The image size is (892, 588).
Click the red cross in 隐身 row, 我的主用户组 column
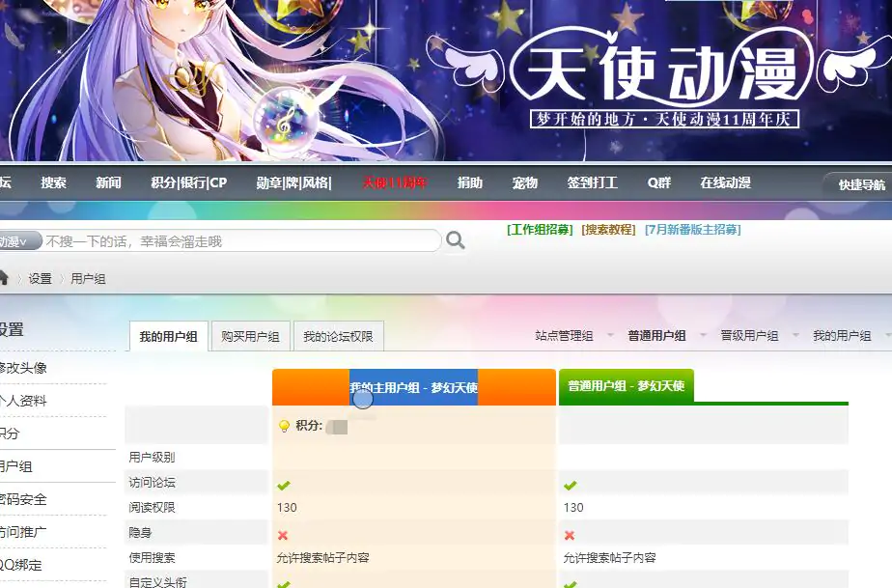[x=283, y=535]
